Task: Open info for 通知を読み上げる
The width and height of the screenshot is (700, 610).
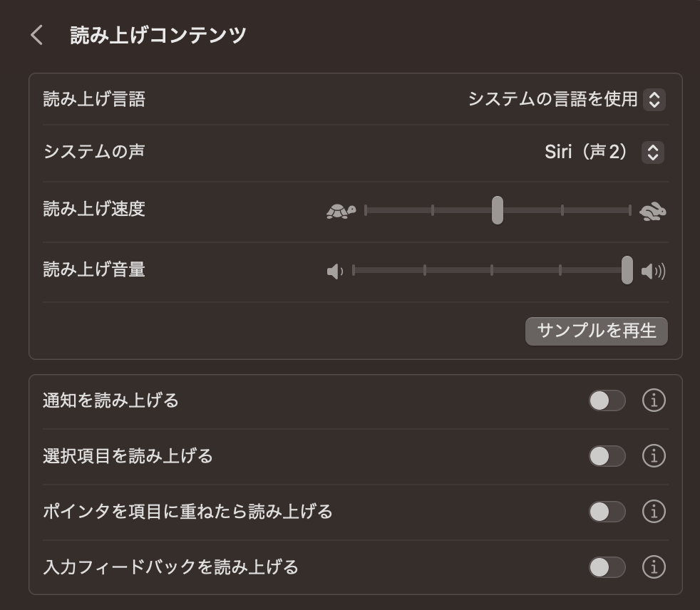Action: (x=654, y=400)
